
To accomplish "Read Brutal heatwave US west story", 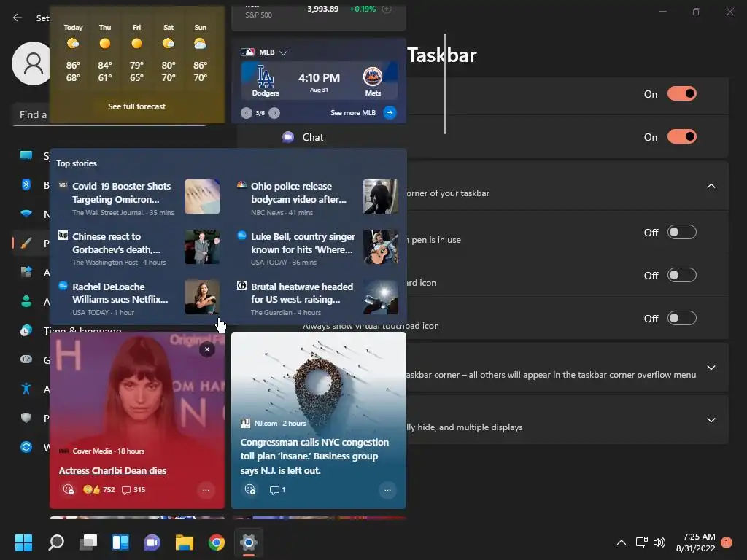I will [x=302, y=293].
